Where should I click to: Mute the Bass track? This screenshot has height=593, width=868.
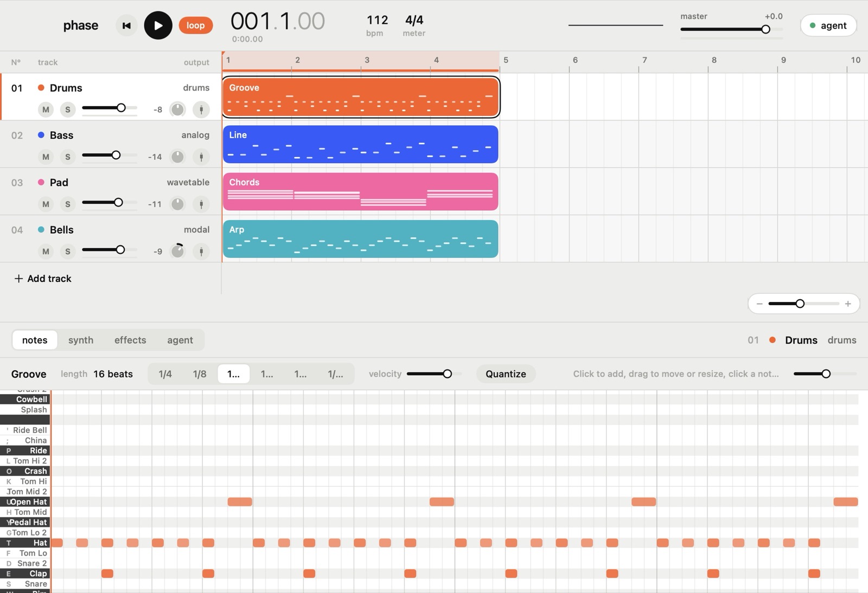46,157
